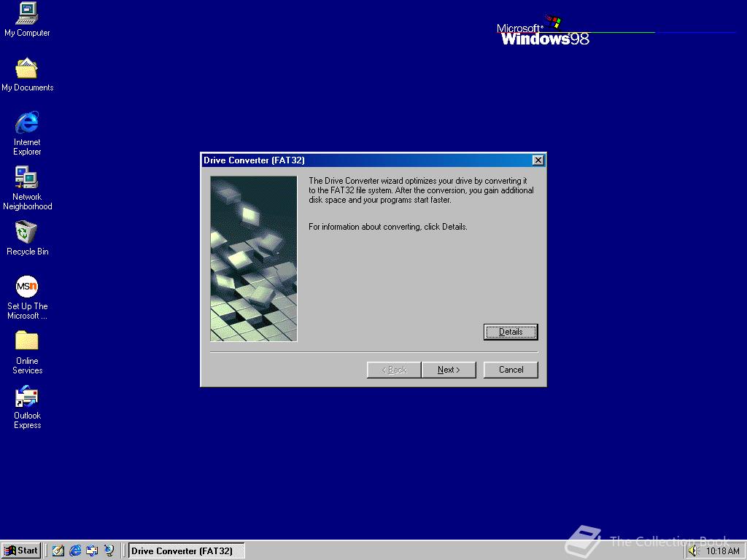Close the Drive Converter (FAT32) dialog
747x560 pixels.
[538, 160]
